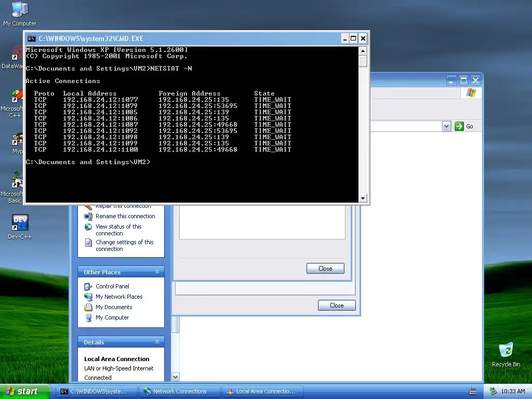Minimize the Network Connections window
Image resolution: width=532 pixels, height=399 pixels.
pos(451,81)
